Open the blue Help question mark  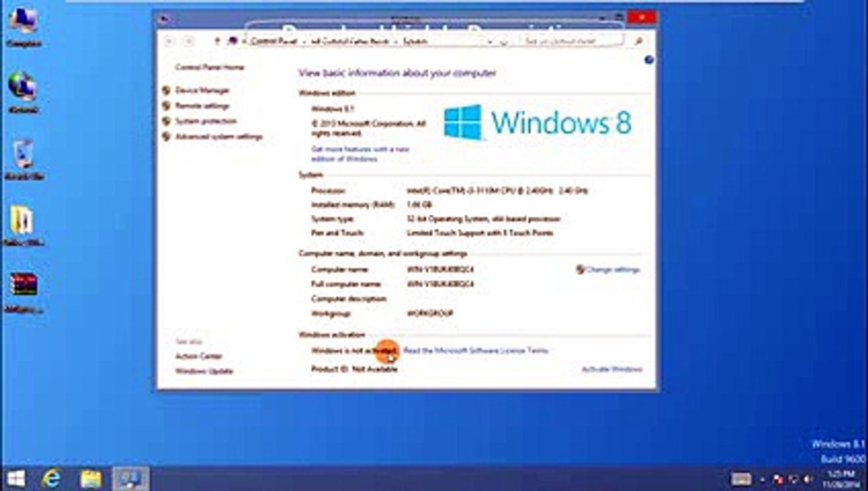pyautogui.click(x=648, y=60)
